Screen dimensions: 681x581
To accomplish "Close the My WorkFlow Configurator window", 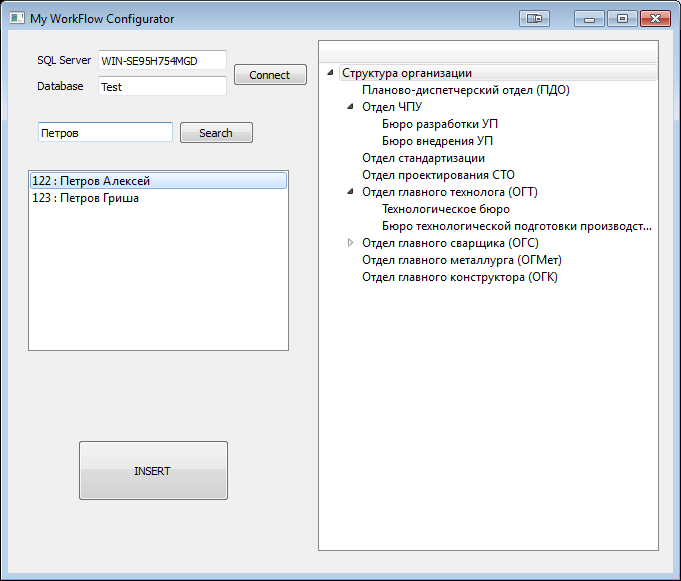I will click(655, 18).
